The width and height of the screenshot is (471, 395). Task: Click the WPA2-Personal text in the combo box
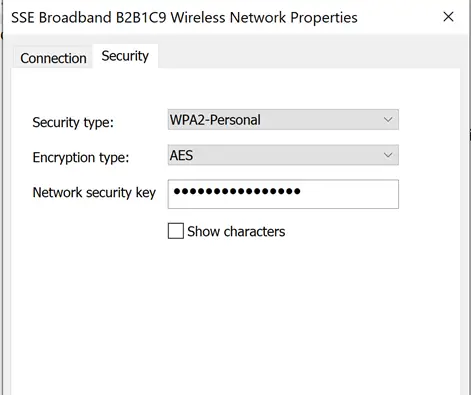[x=215, y=120]
